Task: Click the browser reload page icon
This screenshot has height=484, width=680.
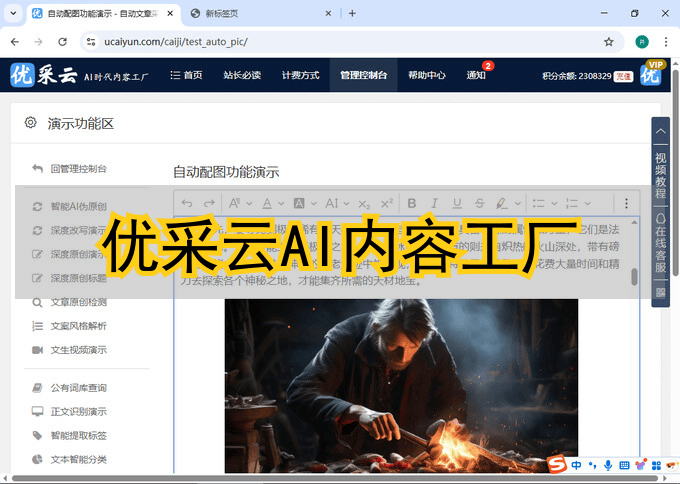Action: [x=63, y=42]
